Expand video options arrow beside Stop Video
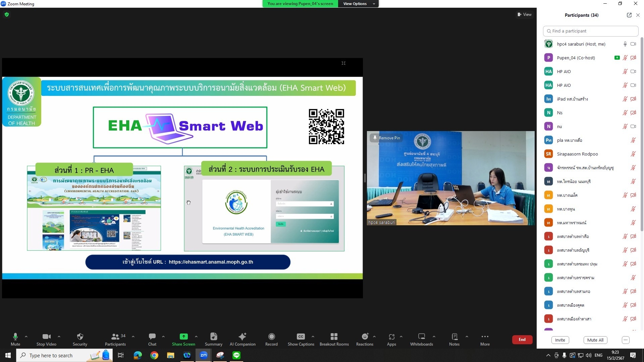This screenshot has height=362, width=644. coord(59,337)
